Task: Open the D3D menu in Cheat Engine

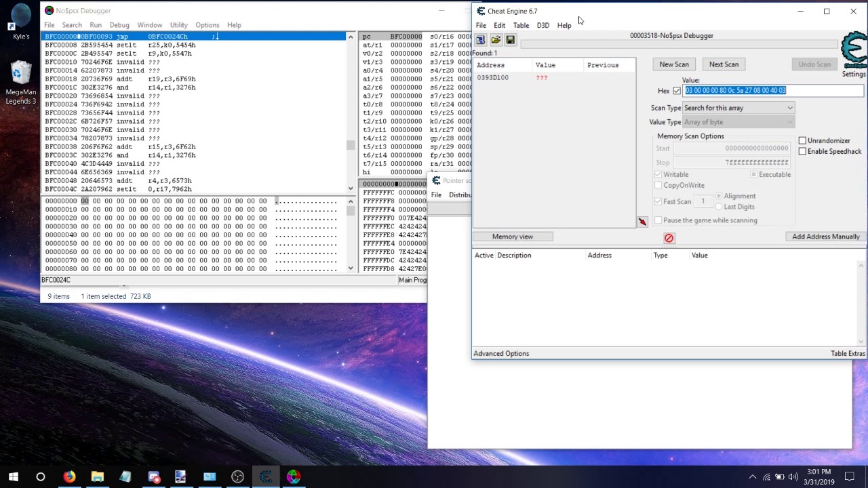Action: pyautogui.click(x=543, y=26)
